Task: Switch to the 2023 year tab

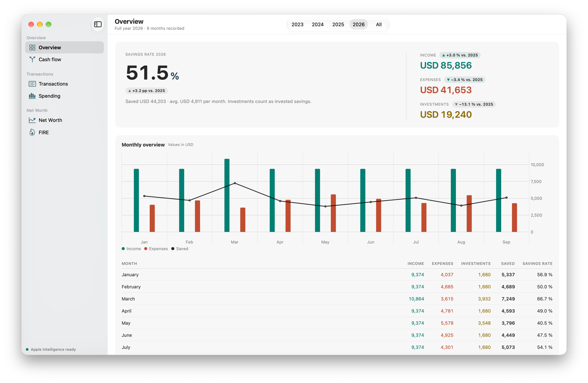Action: (297, 25)
